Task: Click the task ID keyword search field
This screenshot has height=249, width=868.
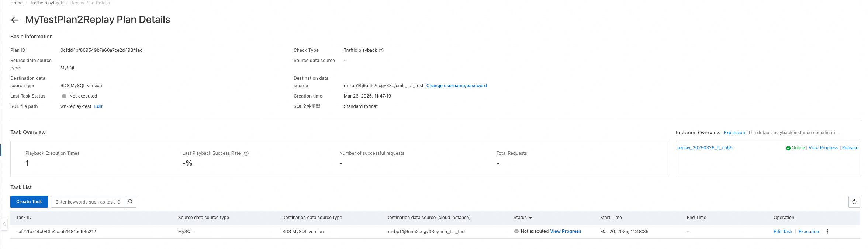Action: [88, 202]
